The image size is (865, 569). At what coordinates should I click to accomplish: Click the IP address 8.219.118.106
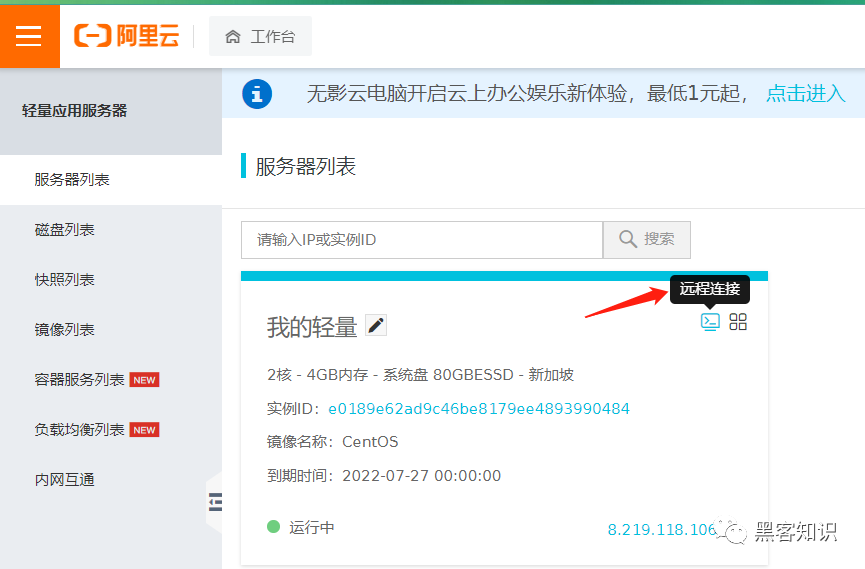(661, 530)
